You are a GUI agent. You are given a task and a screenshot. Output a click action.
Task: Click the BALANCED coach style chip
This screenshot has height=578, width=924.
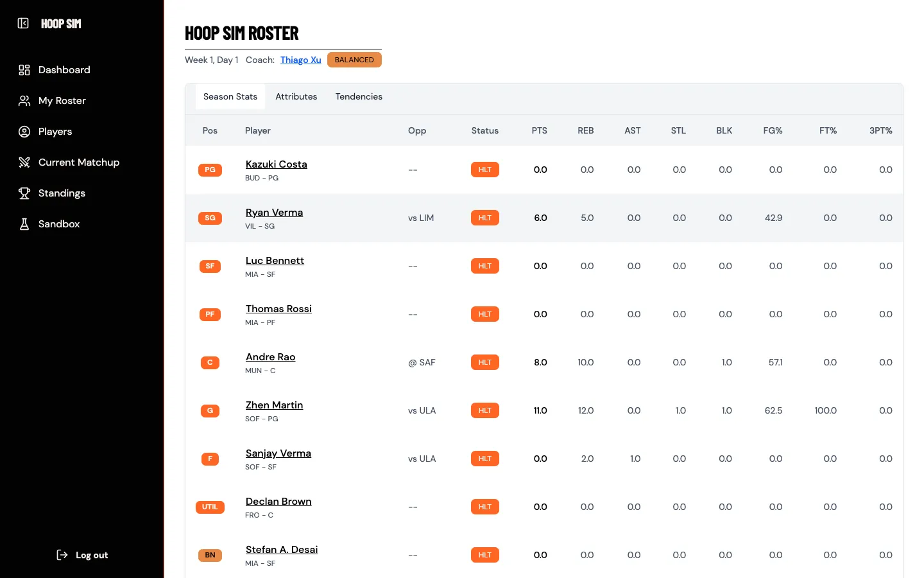354,59
